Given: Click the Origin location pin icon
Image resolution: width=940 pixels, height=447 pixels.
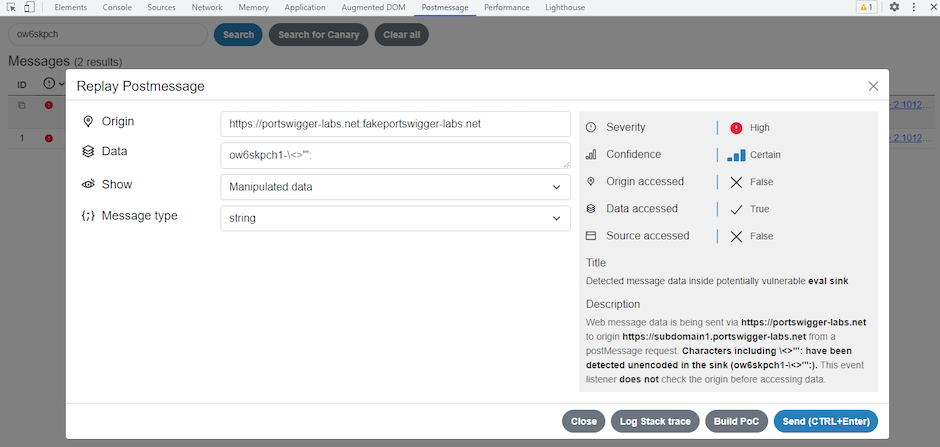Looking at the screenshot, I should [x=88, y=122].
